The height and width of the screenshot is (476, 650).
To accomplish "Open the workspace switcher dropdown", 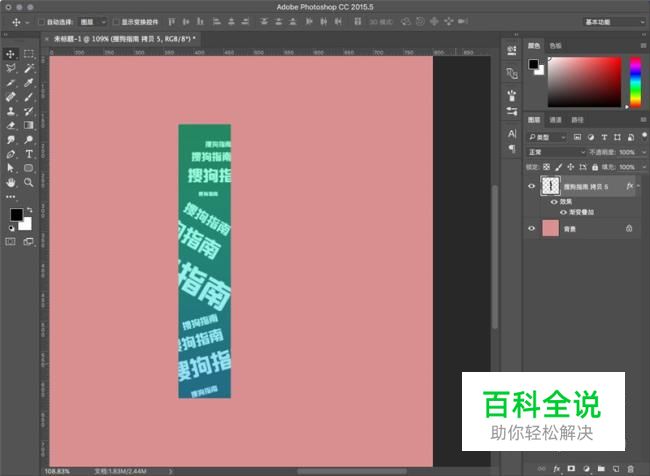I will (614, 22).
